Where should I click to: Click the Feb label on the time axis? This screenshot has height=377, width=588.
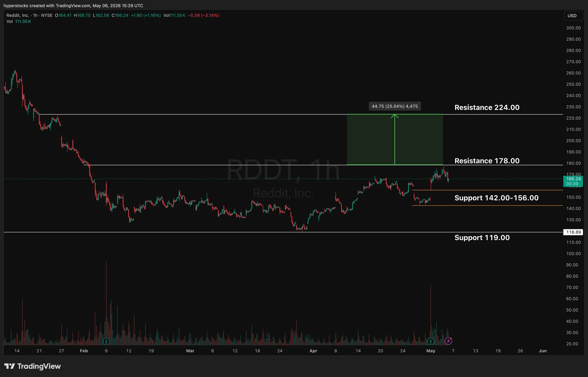click(84, 351)
